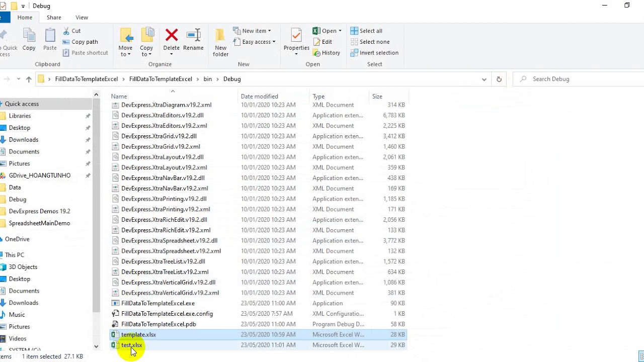Click the icon of FillDataToTemplateExcel.pdb

coord(115,324)
